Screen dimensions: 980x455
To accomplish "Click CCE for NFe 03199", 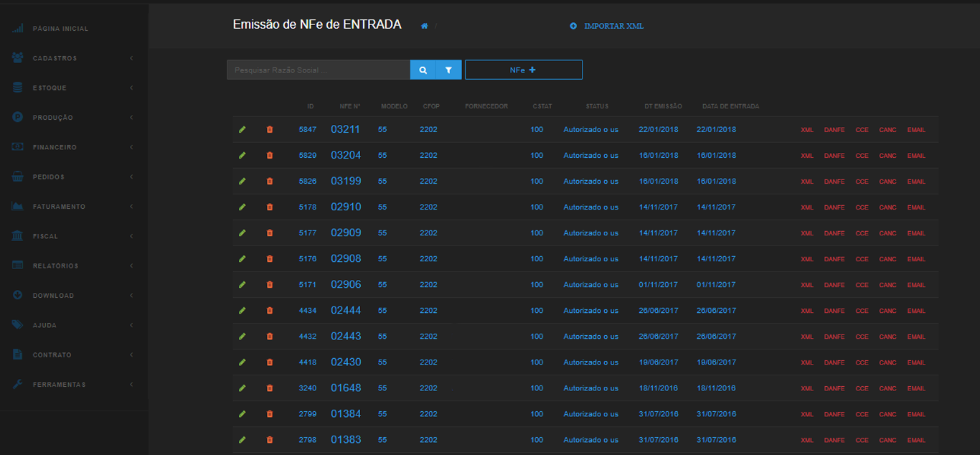I will 862,182.
